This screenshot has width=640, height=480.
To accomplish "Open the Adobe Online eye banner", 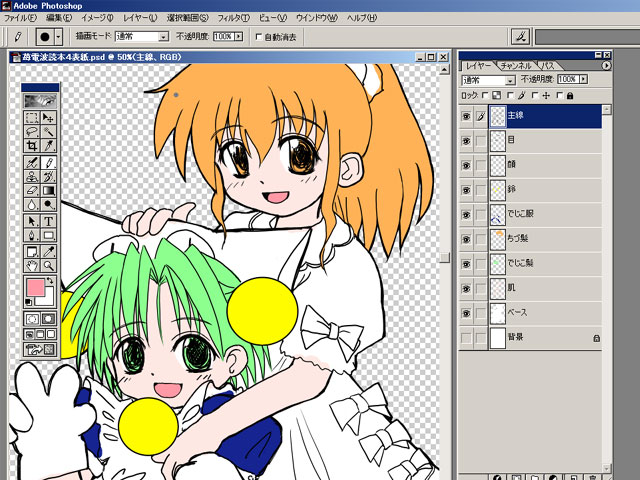I will tap(40, 100).
